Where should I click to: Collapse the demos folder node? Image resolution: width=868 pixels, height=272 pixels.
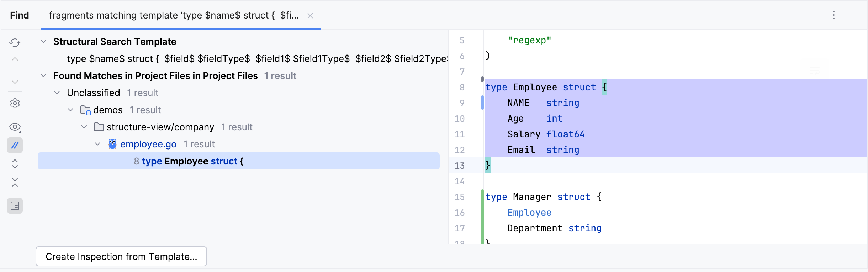[x=70, y=110]
